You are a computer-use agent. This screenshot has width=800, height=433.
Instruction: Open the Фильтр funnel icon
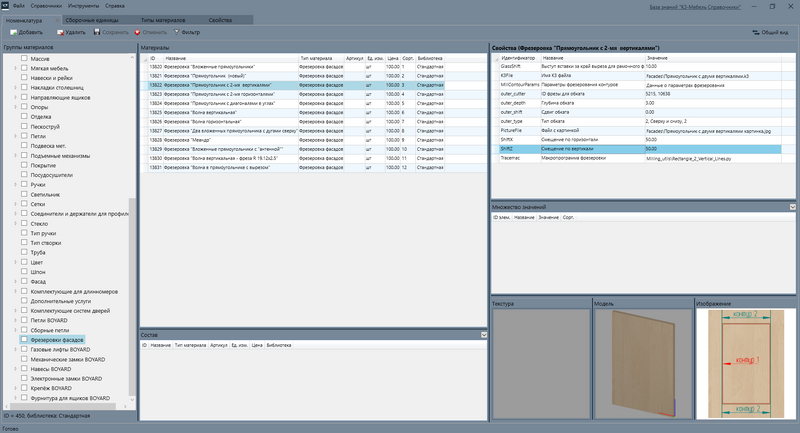[x=177, y=32]
